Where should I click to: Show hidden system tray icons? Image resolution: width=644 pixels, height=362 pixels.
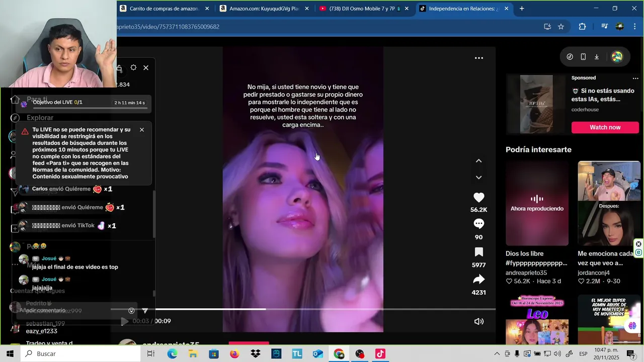497,353
